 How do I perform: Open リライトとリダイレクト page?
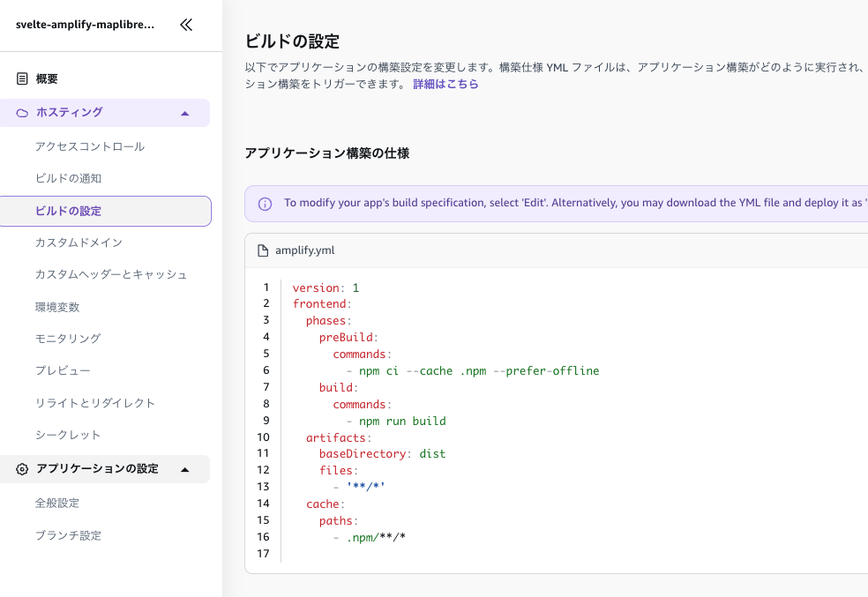[x=94, y=403]
